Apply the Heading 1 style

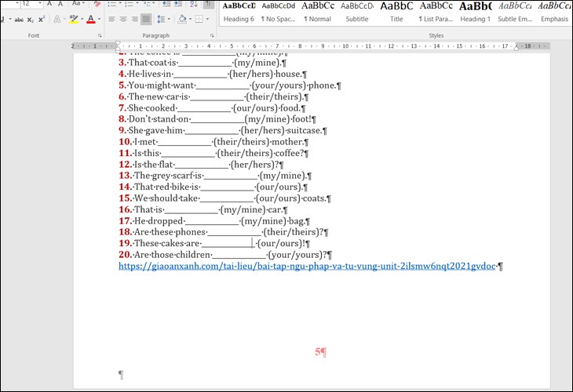pos(475,12)
